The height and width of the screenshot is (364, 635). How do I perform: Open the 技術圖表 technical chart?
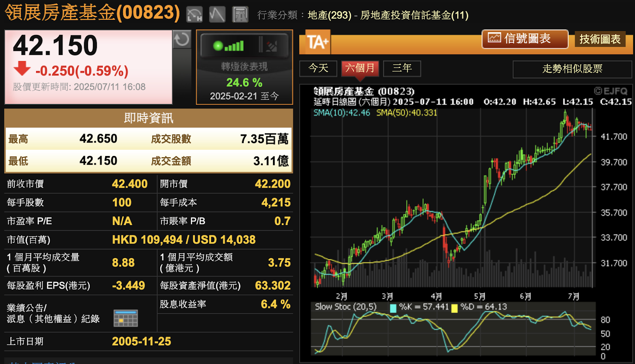click(x=600, y=39)
